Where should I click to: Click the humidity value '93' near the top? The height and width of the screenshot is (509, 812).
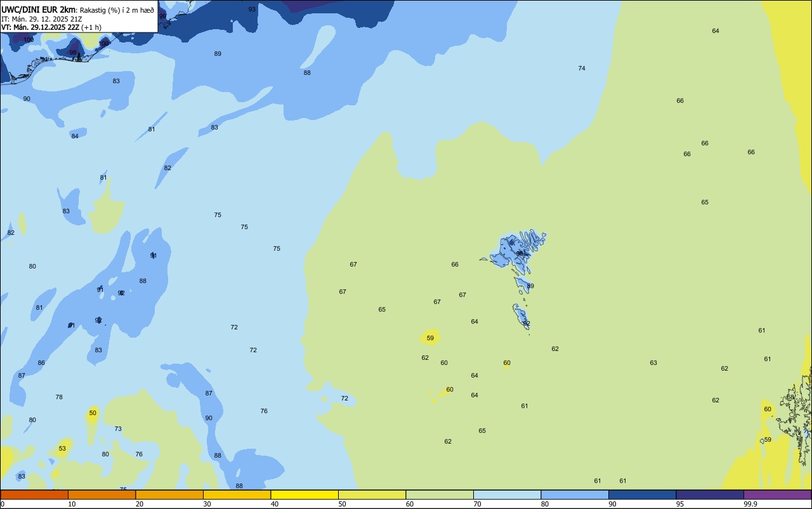point(252,10)
